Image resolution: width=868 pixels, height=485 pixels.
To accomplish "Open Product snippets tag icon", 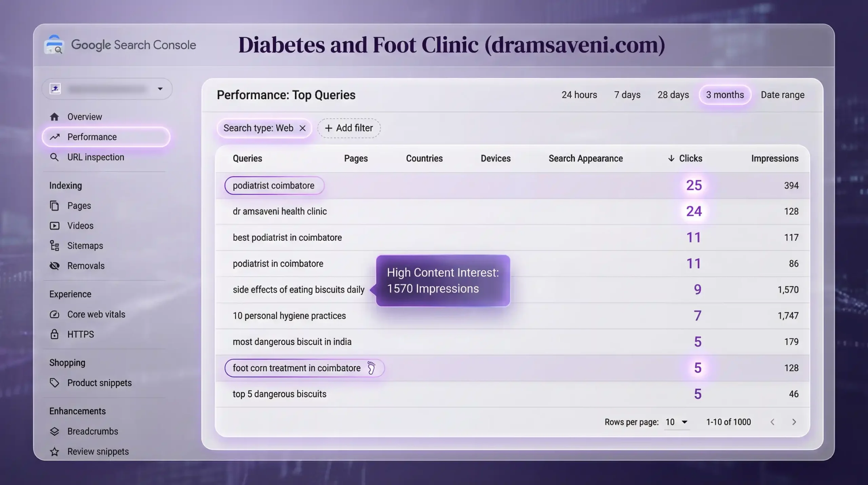I will pos(54,383).
